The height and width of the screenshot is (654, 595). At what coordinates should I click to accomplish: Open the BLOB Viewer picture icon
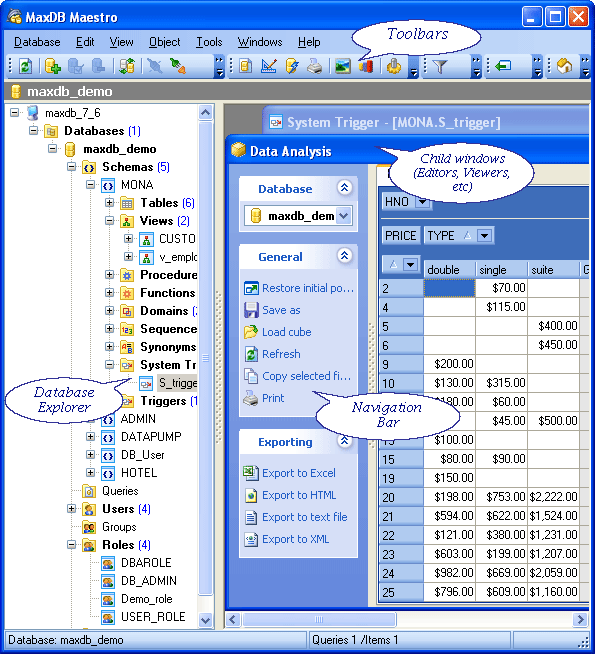(x=343, y=66)
